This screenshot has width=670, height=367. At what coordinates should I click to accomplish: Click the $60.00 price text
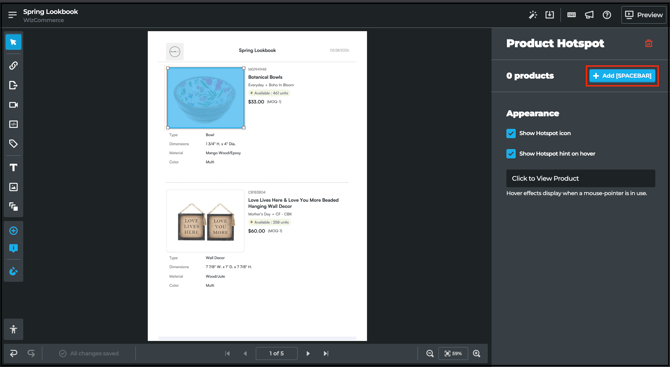256,231
